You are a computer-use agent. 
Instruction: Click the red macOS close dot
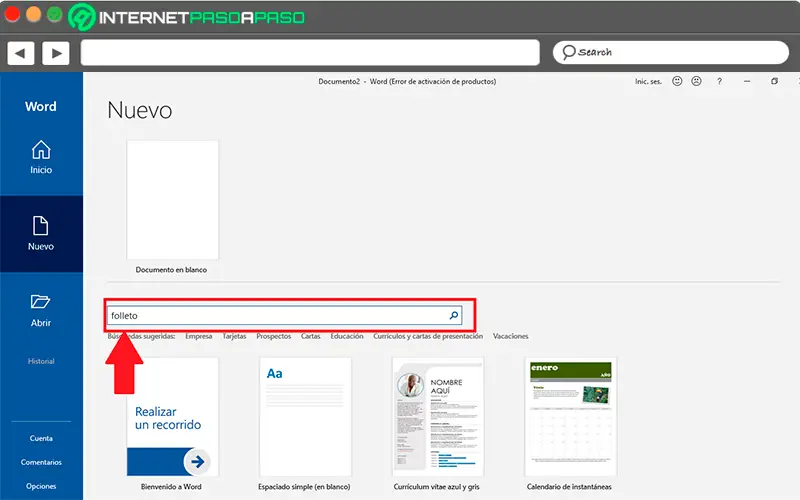click(x=12, y=14)
